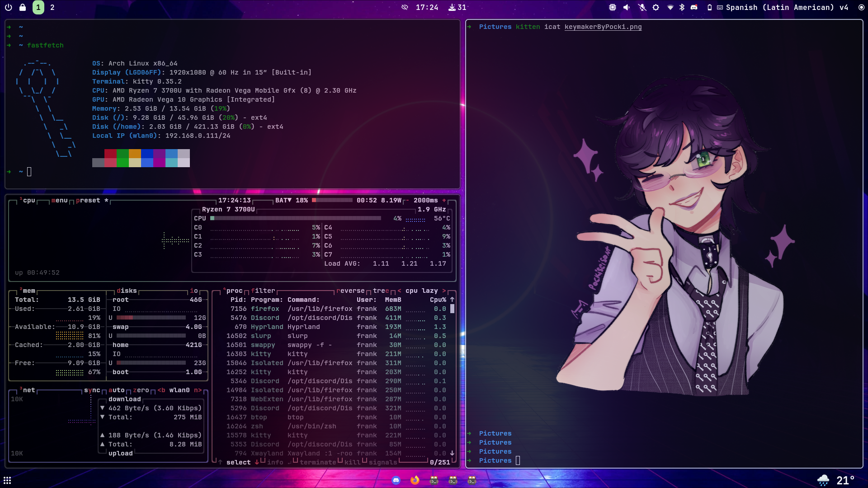Click the first kitty terminal dock icon
868x488 pixels.
pyautogui.click(x=434, y=480)
